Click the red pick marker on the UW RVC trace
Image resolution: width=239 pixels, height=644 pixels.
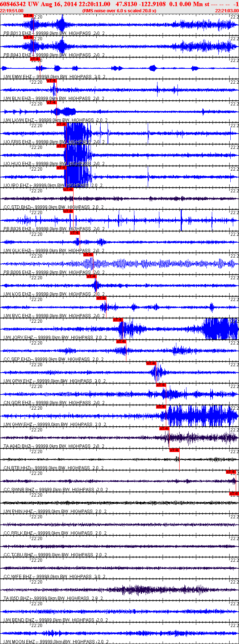pos(101,298)
